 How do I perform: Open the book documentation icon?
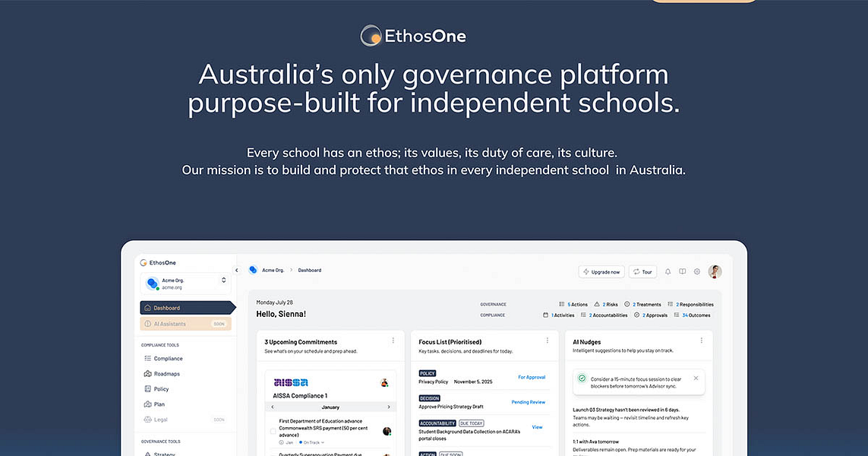point(683,271)
